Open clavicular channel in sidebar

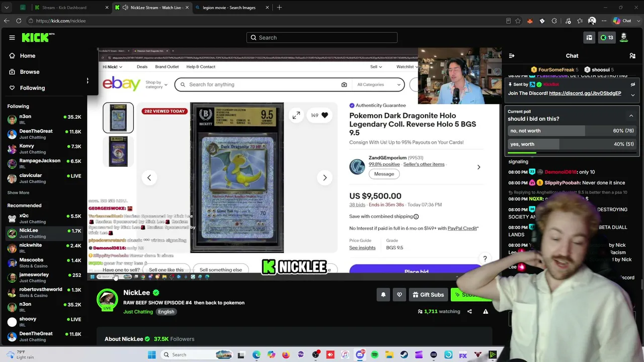(x=44, y=178)
